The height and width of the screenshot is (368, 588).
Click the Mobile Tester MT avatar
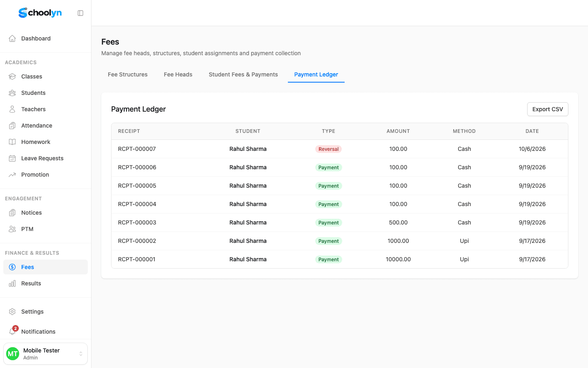point(13,354)
